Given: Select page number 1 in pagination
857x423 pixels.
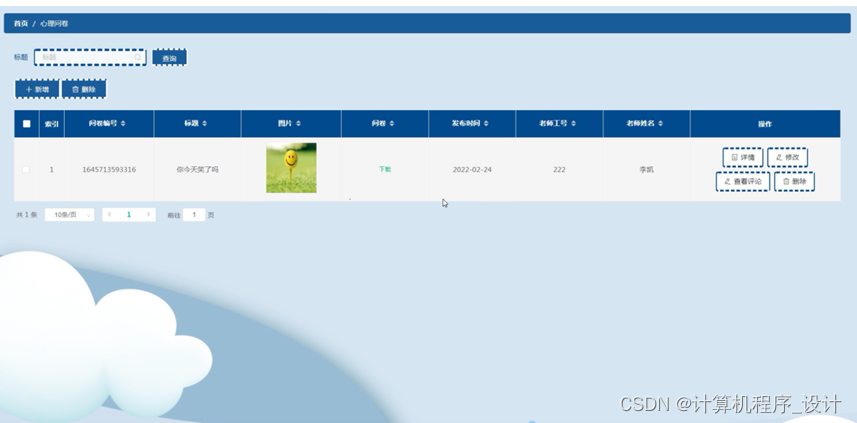Looking at the screenshot, I should tap(129, 215).
